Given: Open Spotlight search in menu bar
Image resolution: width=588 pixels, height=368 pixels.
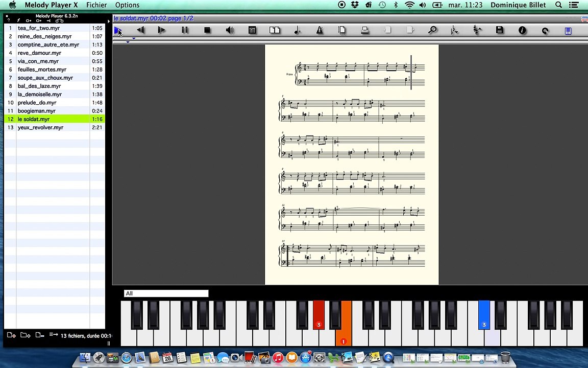Looking at the screenshot, I should point(558,5).
